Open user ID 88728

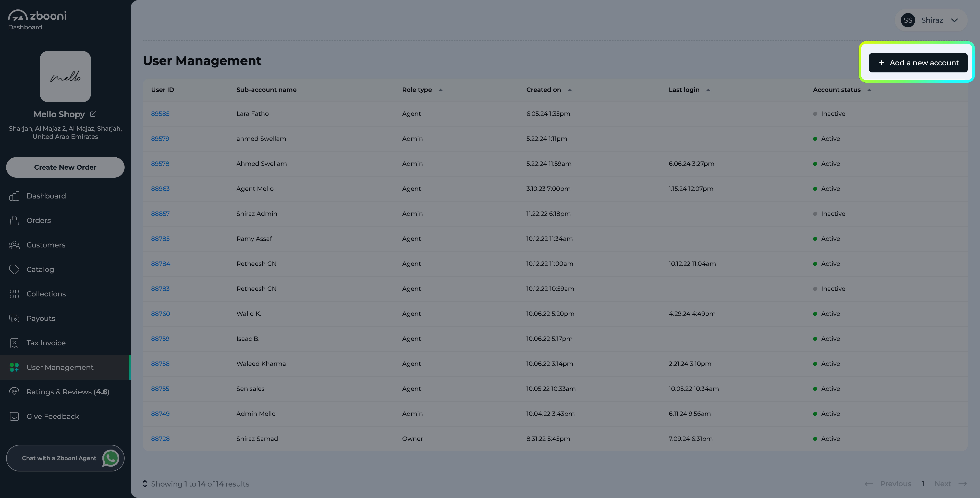[x=160, y=439]
